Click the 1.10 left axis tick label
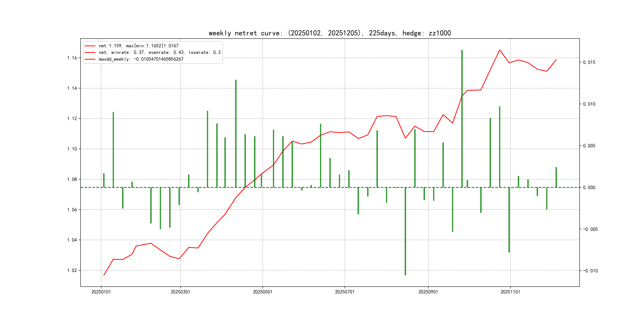 click(x=72, y=149)
